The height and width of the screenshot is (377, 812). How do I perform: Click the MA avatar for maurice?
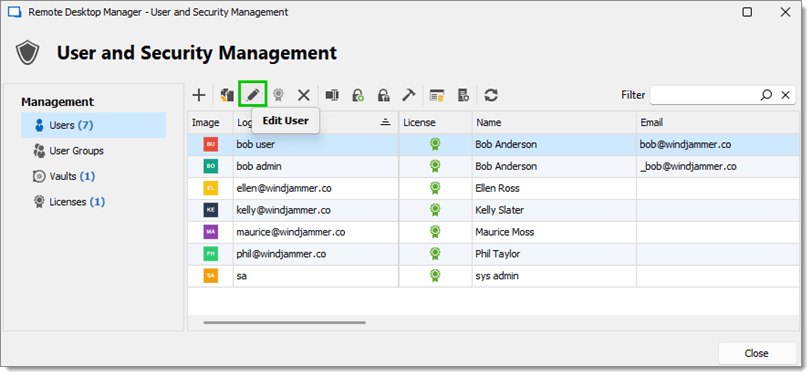[x=210, y=232]
